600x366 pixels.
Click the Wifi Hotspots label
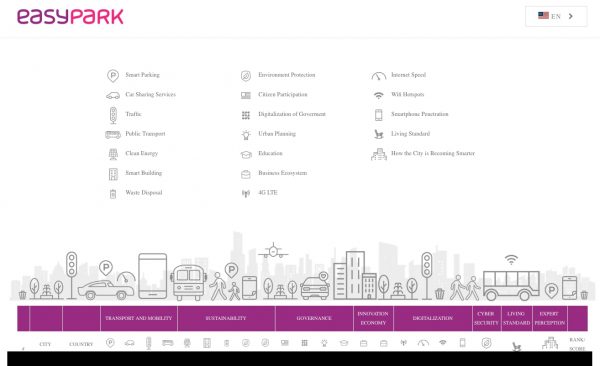pyautogui.click(x=408, y=94)
